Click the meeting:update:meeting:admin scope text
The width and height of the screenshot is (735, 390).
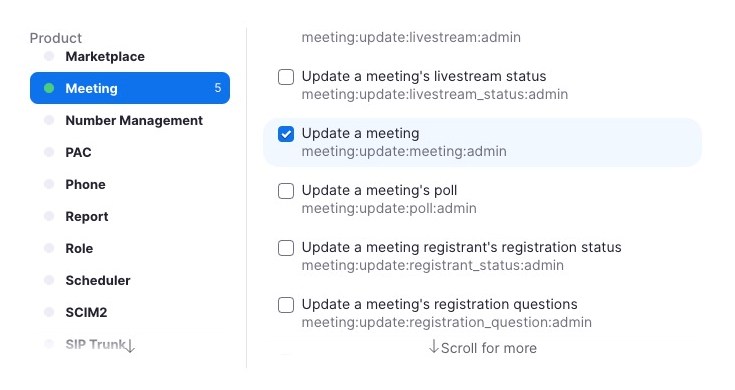coord(404,151)
